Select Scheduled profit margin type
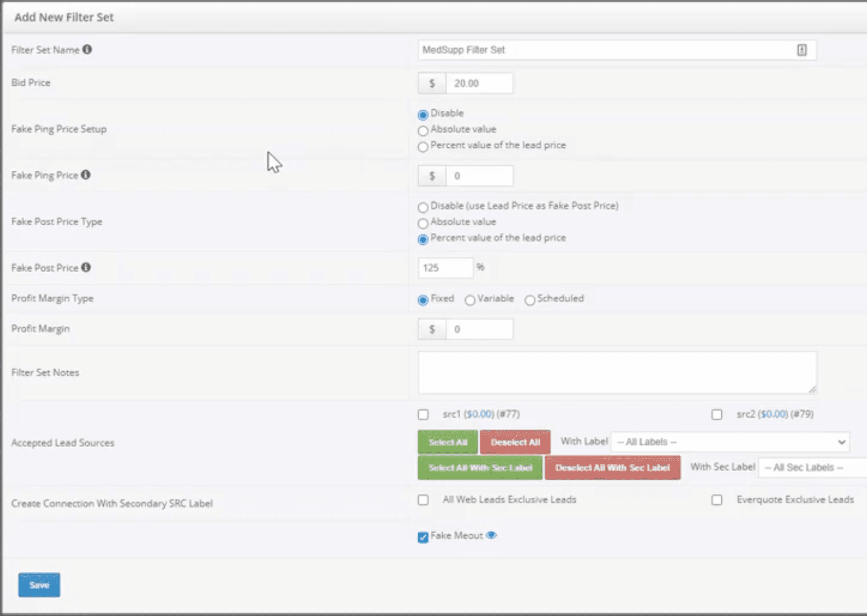The width and height of the screenshot is (867, 616). pyautogui.click(x=530, y=300)
